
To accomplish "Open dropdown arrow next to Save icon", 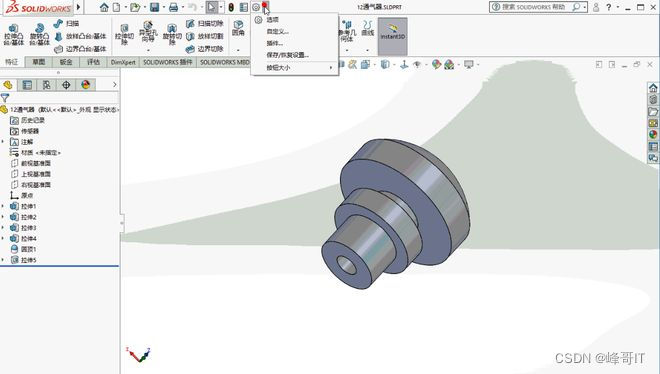I will tap(163, 8).
